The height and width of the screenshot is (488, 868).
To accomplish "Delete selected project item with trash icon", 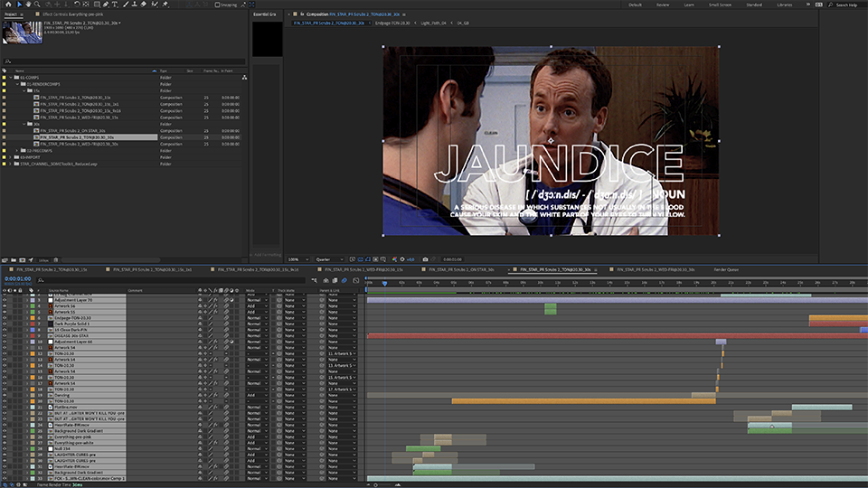I will [55, 260].
